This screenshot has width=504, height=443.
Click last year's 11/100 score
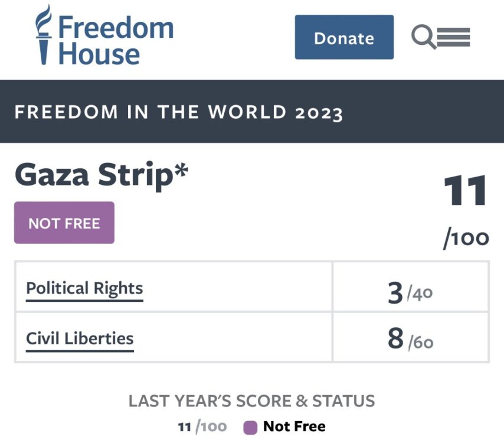click(202, 426)
